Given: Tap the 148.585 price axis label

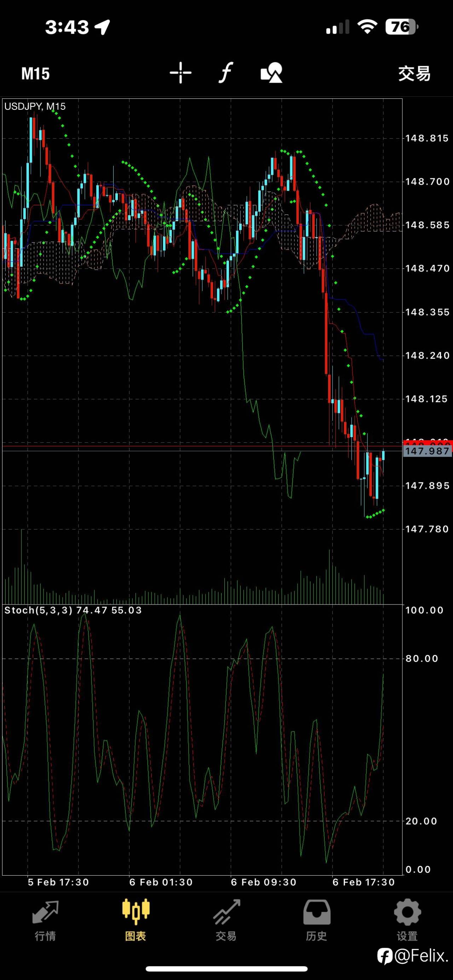Looking at the screenshot, I should click(x=427, y=225).
